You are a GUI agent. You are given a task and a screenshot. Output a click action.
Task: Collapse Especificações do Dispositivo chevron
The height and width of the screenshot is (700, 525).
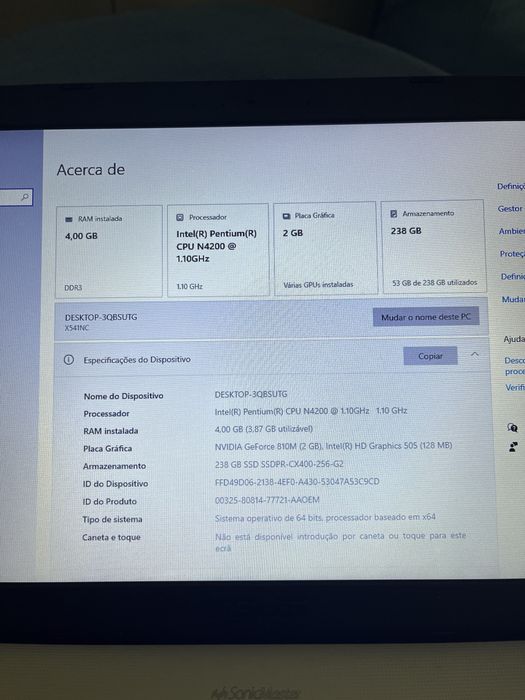pyautogui.click(x=475, y=354)
